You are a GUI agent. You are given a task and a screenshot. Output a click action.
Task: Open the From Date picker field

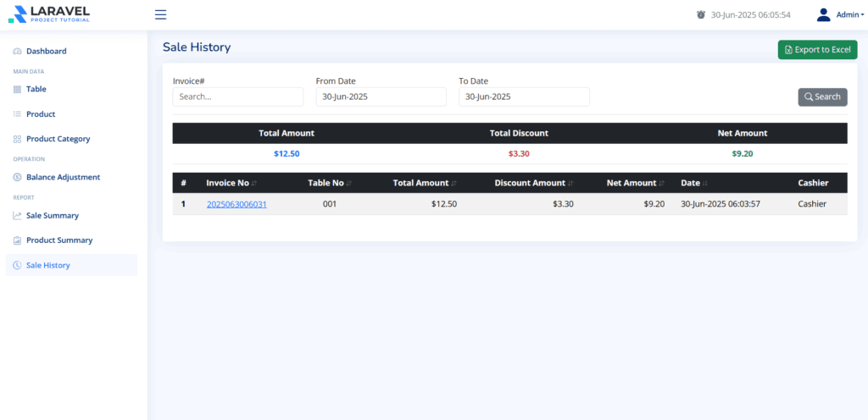(381, 97)
